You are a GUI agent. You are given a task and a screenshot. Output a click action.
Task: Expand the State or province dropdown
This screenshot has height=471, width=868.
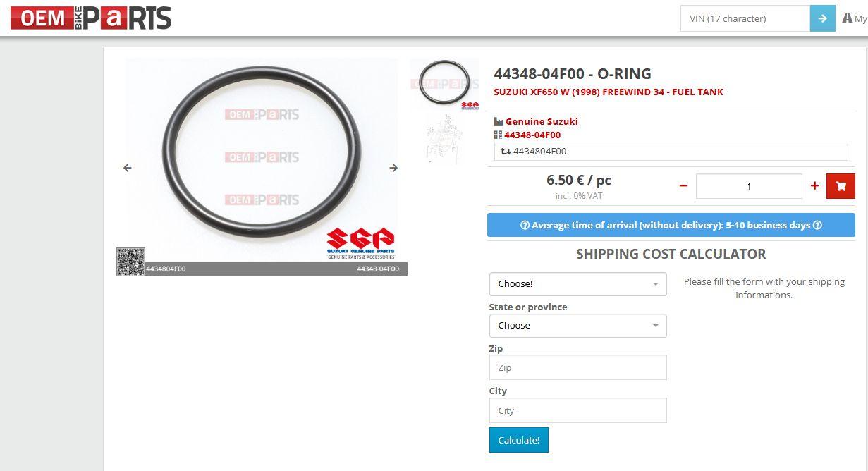[577, 326]
